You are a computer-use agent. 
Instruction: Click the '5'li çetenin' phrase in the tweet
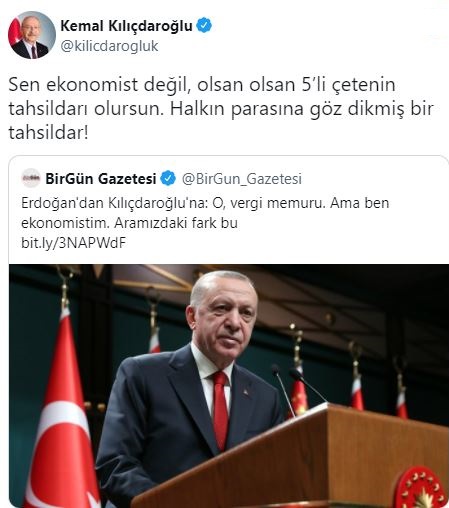pos(348,84)
